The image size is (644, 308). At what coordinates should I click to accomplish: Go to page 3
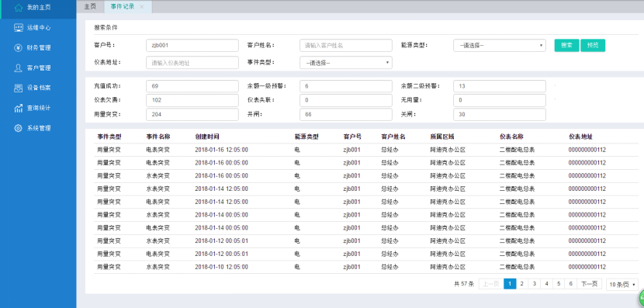click(535, 284)
